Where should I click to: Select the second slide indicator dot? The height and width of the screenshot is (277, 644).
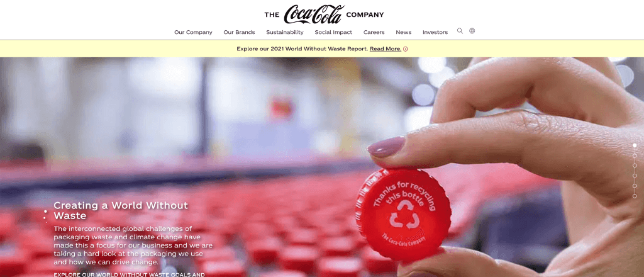[635, 155]
